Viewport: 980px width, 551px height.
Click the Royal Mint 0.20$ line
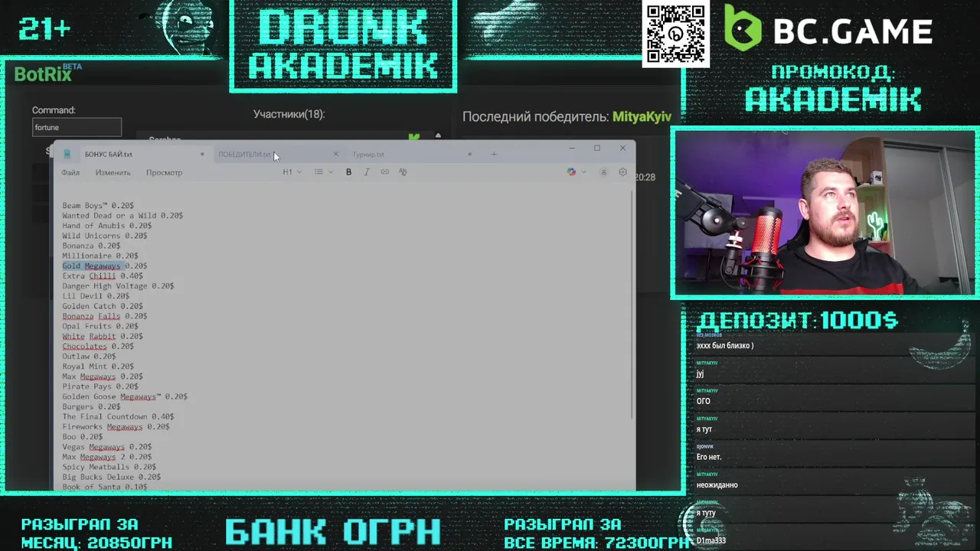(x=98, y=366)
